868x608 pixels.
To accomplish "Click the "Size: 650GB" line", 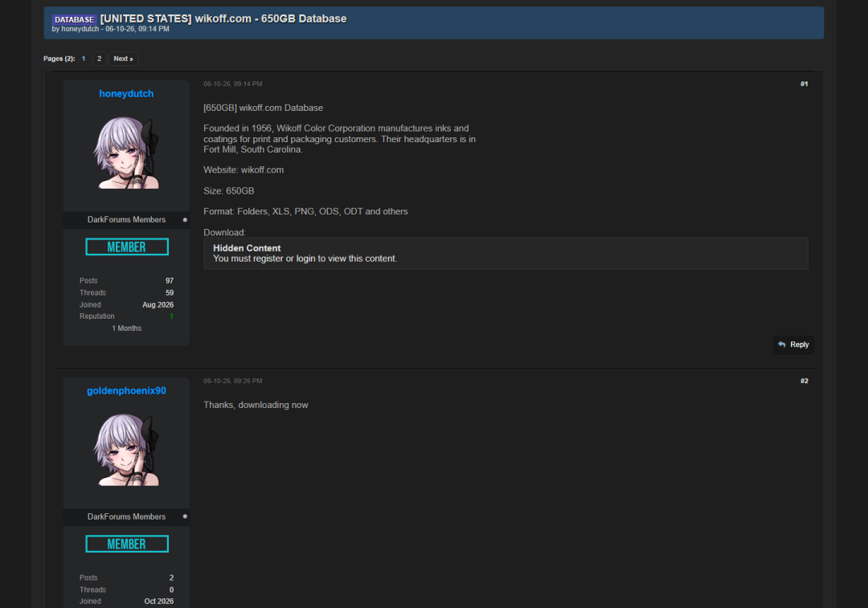I will click(x=228, y=191).
